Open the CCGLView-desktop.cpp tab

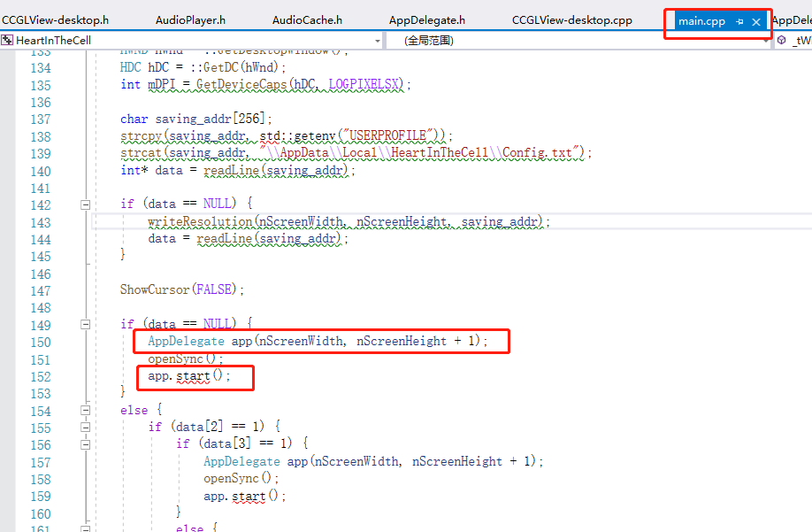click(x=572, y=20)
